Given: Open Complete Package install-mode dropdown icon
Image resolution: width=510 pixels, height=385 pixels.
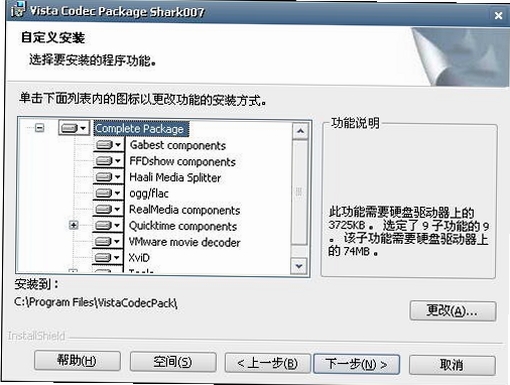Looking at the screenshot, I should click(74, 128).
